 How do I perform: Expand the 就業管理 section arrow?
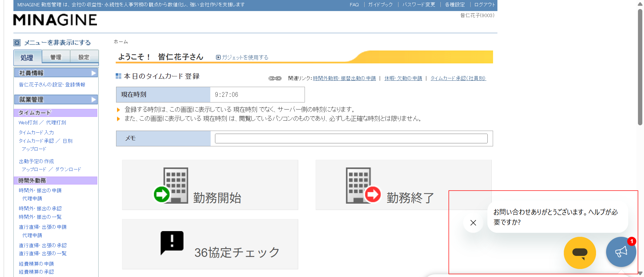pyautogui.click(x=94, y=99)
